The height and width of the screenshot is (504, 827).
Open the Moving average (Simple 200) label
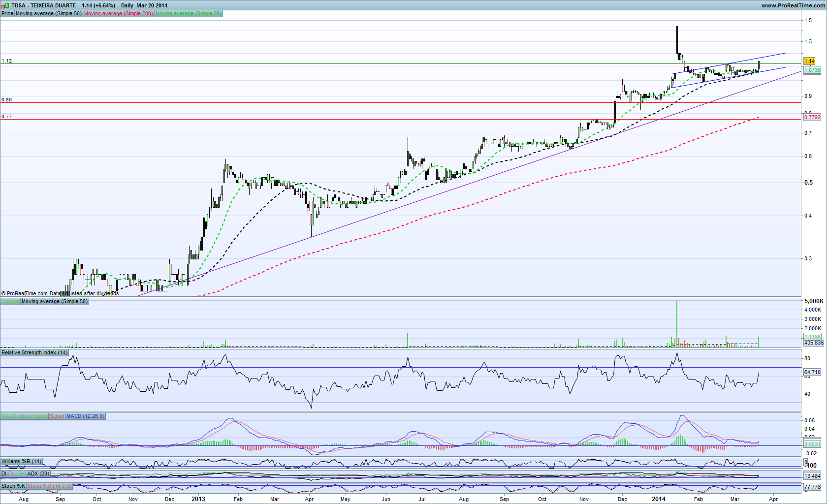[119, 14]
